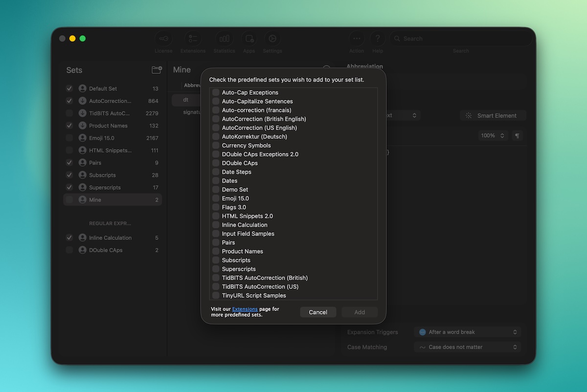The image size is (587, 392).
Task: Follow the Extensions page link
Action: pos(245,309)
